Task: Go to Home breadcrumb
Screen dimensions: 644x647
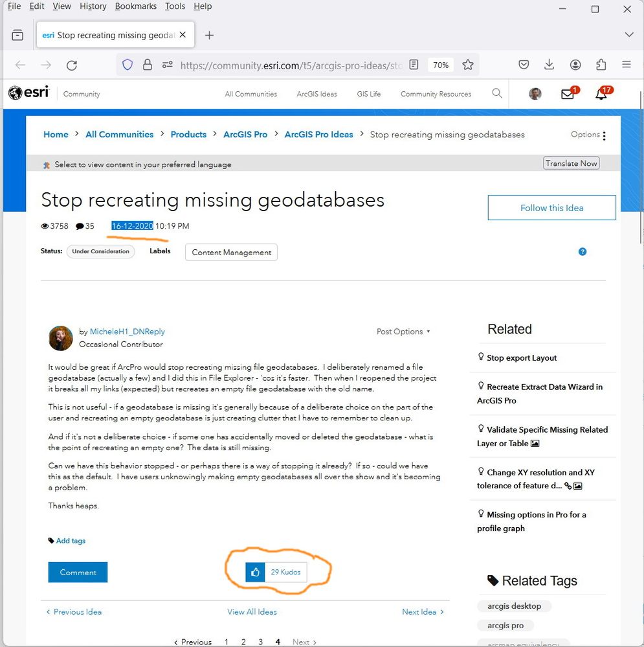Action: (56, 135)
